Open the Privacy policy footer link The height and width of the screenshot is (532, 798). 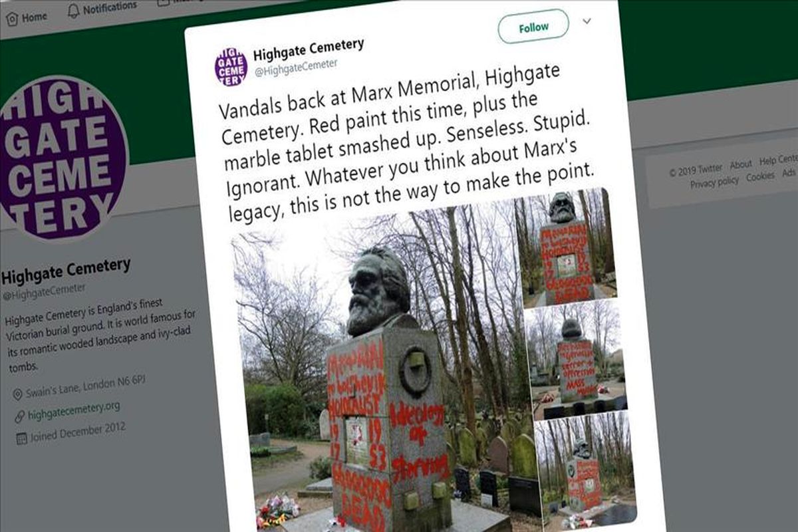(x=714, y=182)
